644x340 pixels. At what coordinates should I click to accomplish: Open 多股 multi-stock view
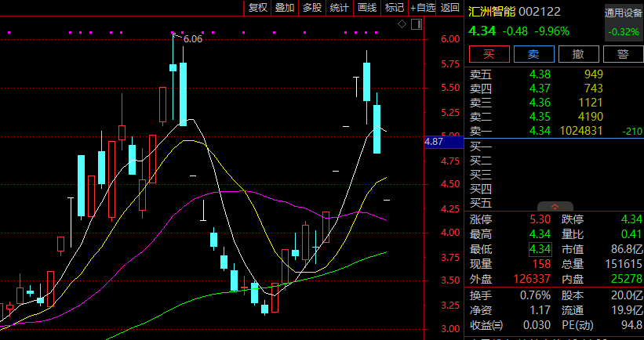pos(311,8)
